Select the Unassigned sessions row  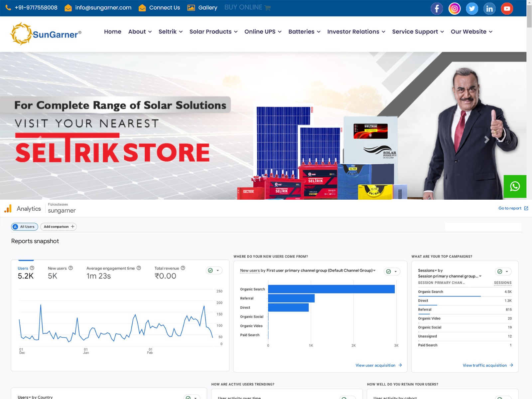coord(465,336)
